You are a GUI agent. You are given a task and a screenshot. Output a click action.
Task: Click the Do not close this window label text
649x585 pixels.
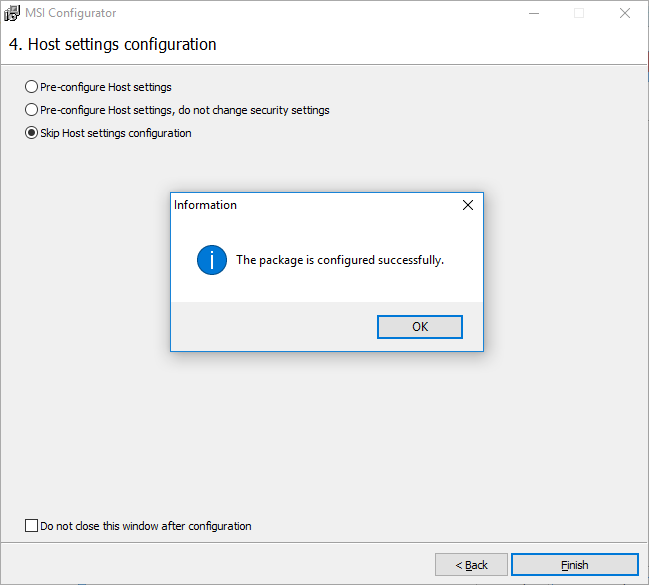(145, 526)
